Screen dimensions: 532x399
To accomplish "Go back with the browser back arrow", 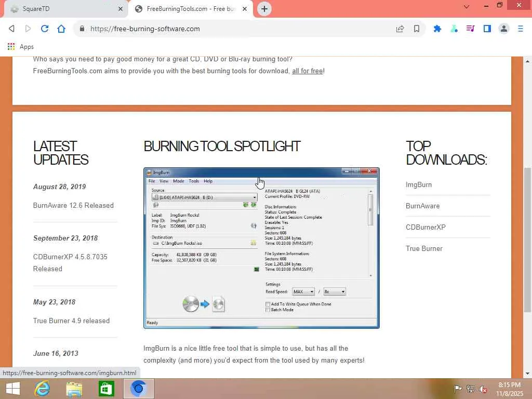I will click(11, 29).
